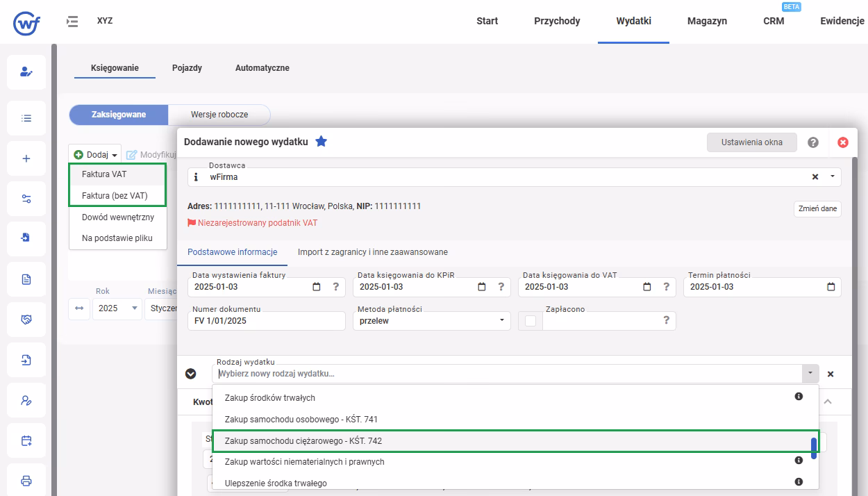The image size is (868, 496).
Task: Open the help question mark icon in dialog header
Action: [813, 142]
